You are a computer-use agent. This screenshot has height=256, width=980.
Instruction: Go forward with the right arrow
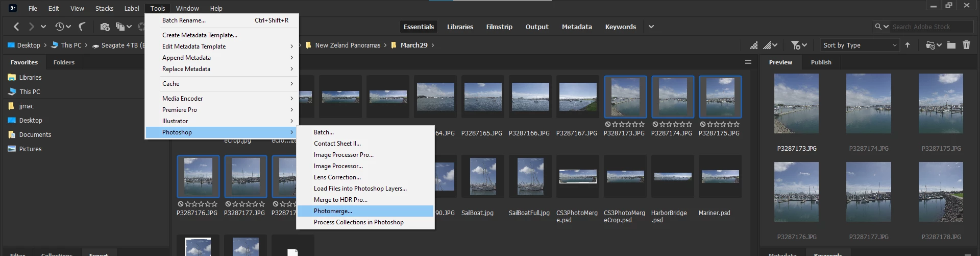(x=32, y=27)
